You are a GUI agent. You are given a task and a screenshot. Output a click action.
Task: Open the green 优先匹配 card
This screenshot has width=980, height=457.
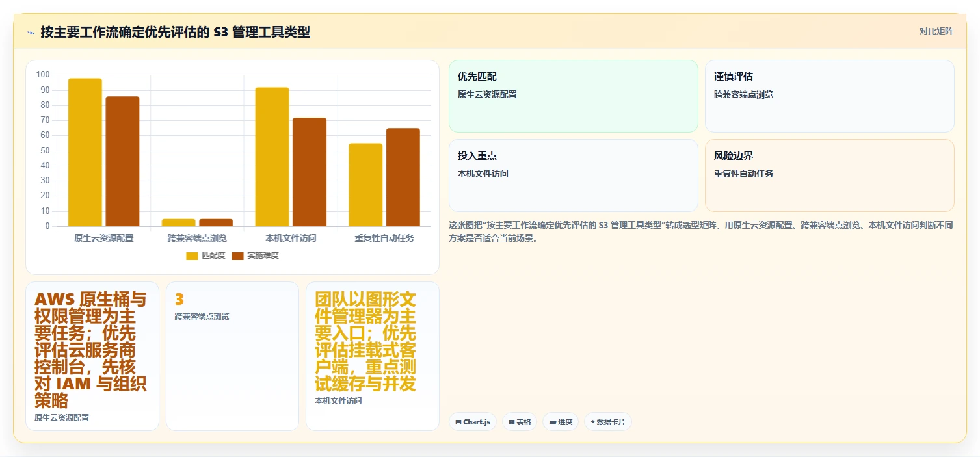(x=573, y=96)
